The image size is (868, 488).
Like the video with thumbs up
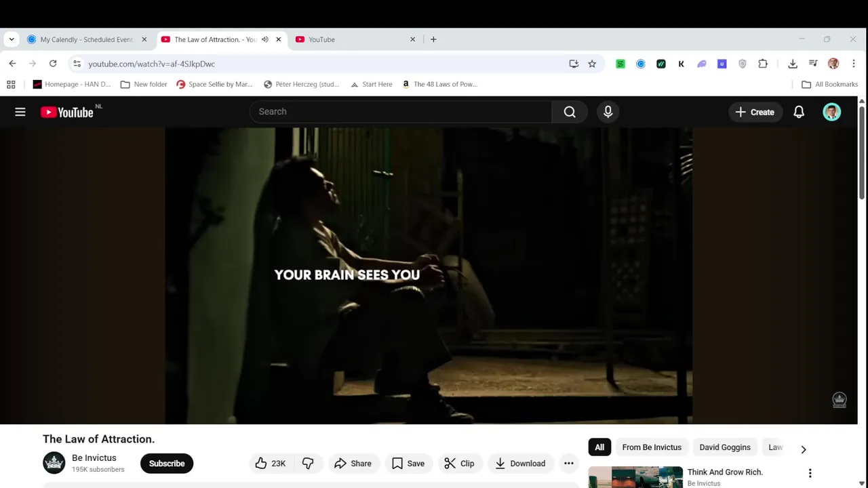270,464
